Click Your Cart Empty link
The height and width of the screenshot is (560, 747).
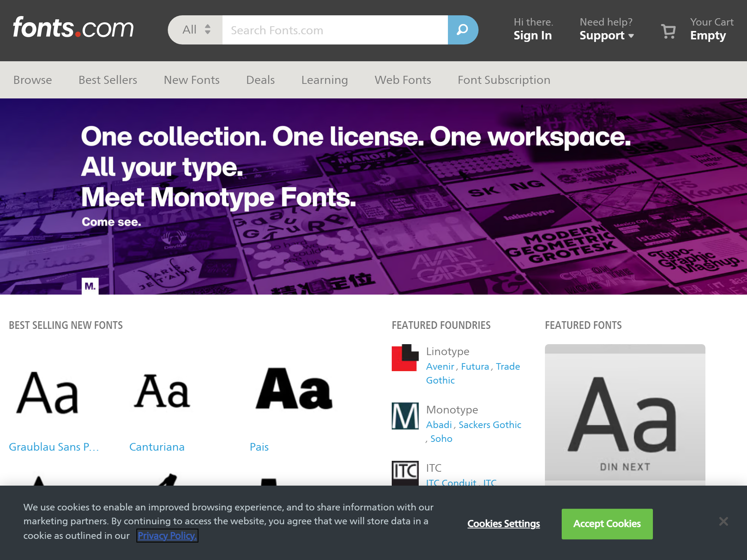712,29
